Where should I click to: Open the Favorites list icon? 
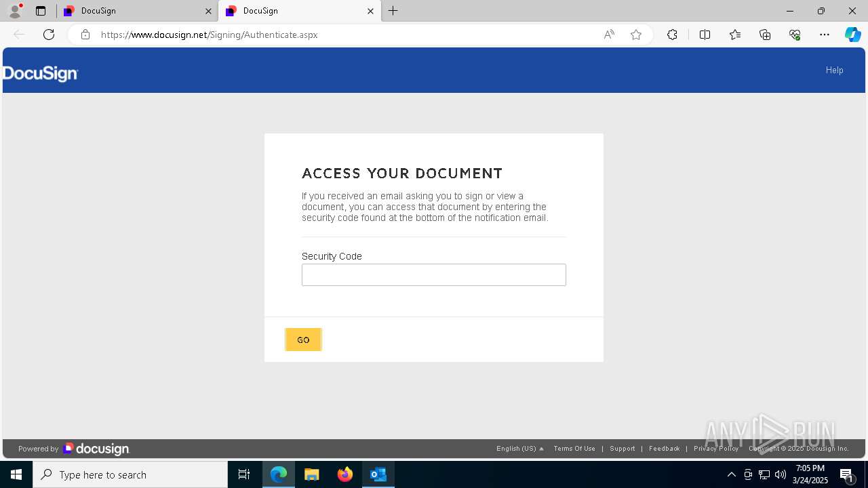tap(735, 35)
